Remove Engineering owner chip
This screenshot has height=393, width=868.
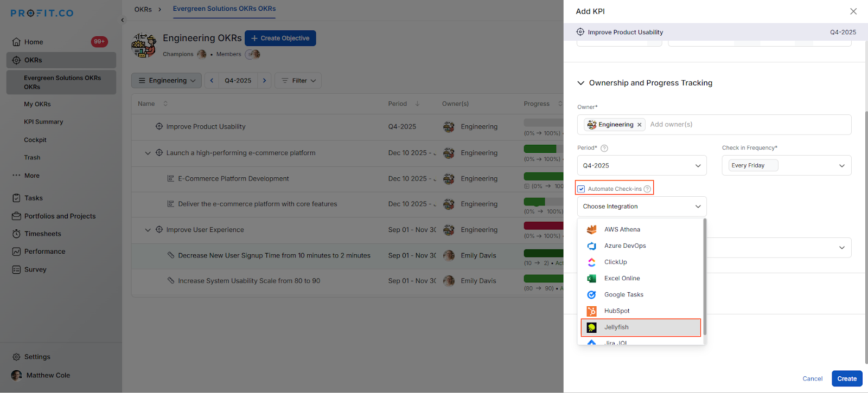click(640, 125)
